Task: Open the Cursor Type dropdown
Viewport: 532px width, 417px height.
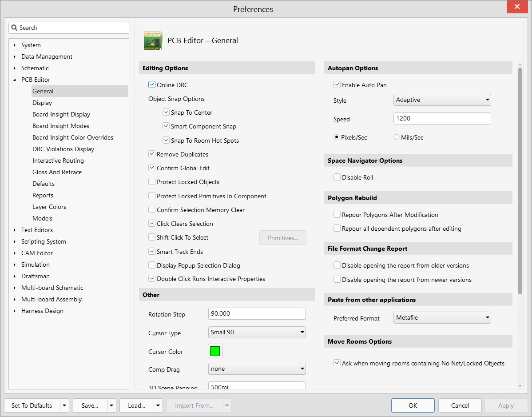Action: click(x=257, y=332)
